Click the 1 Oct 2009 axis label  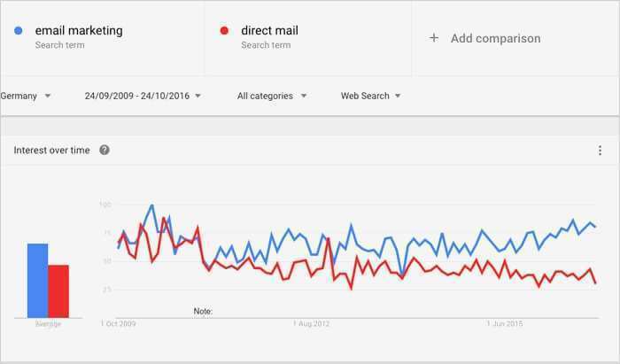tap(118, 324)
